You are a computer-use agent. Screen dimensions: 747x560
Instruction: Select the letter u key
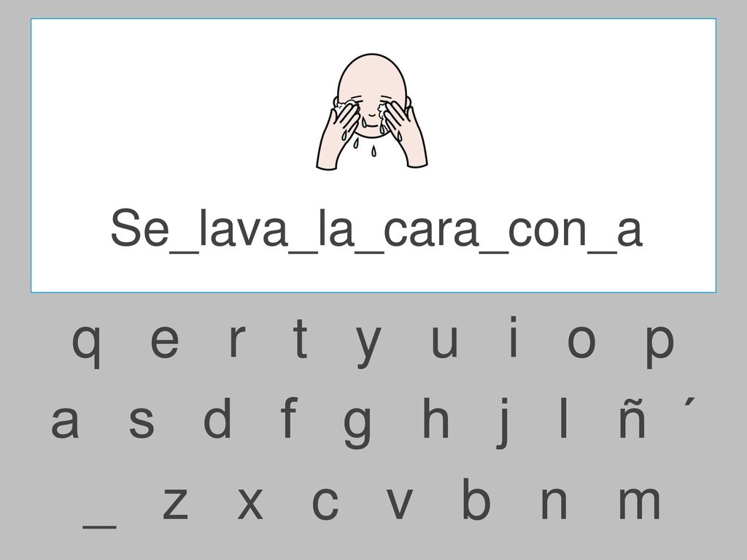pos(444,341)
